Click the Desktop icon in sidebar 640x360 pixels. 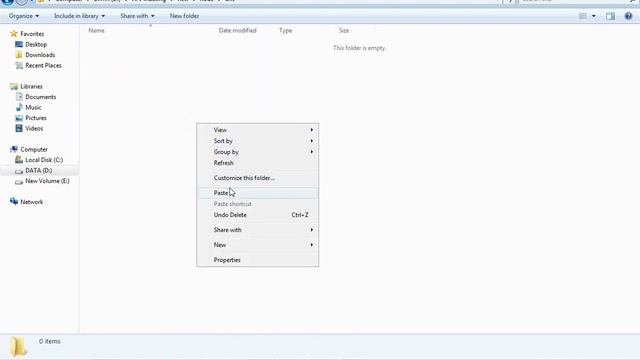[x=19, y=44]
